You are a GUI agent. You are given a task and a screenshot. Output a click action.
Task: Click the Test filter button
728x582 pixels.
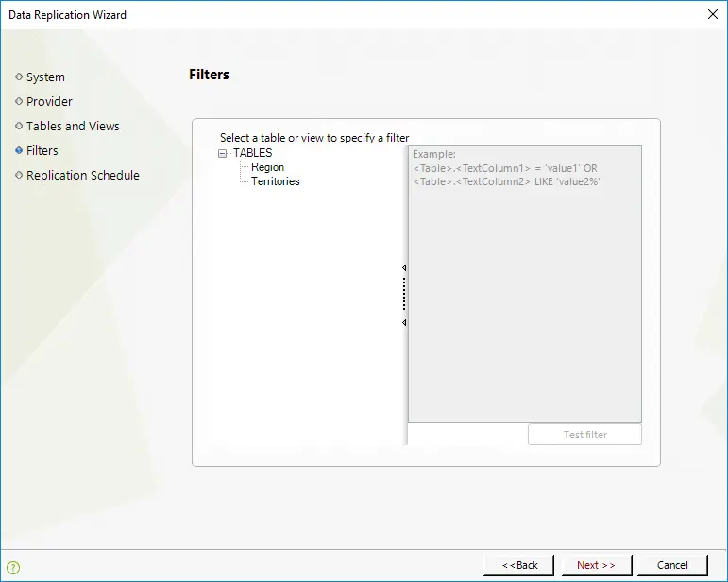tap(585, 435)
